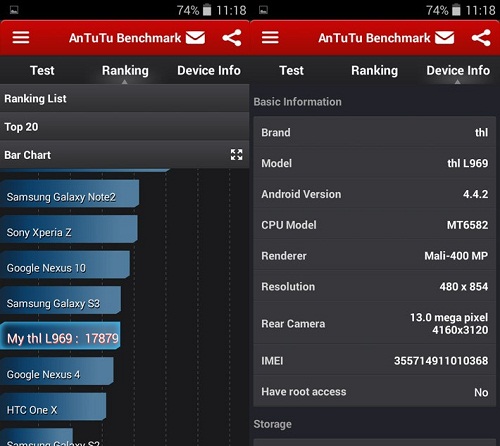This screenshot has height=446, width=500.
Task: Select Samsung Galaxy Note2 bar
Action: pyautogui.click(x=69, y=194)
